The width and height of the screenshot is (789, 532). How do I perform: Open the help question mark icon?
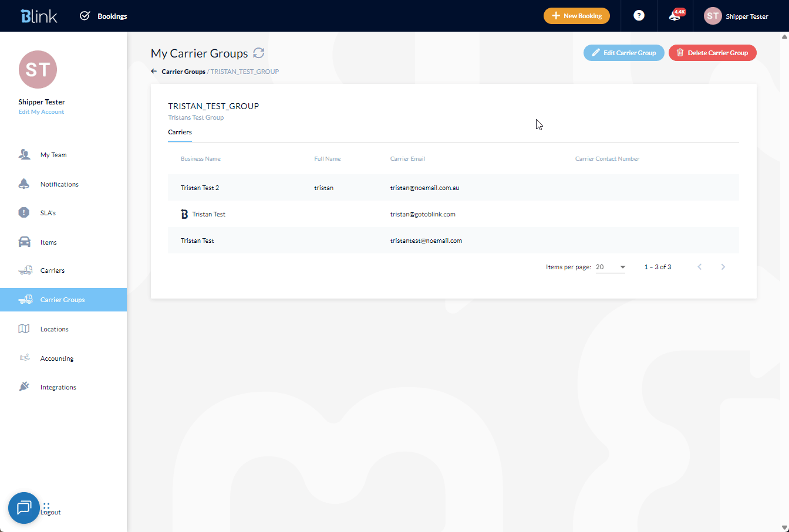tap(639, 16)
